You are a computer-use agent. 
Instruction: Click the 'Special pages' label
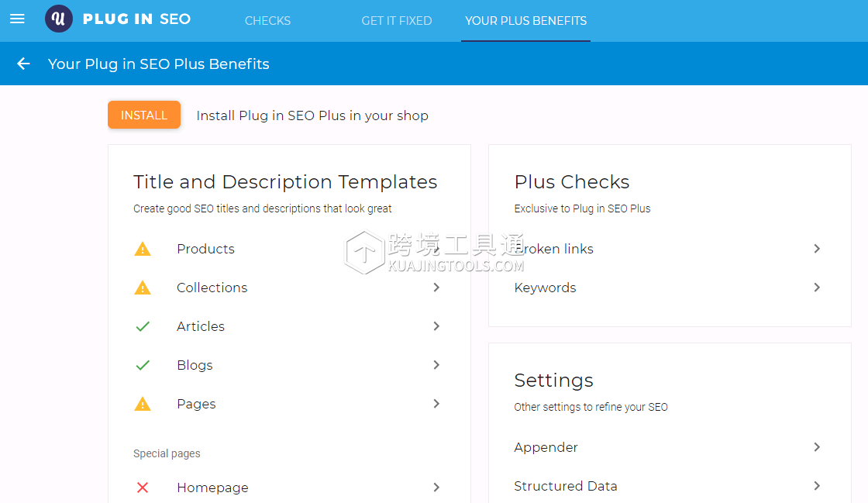[x=167, y=453]
